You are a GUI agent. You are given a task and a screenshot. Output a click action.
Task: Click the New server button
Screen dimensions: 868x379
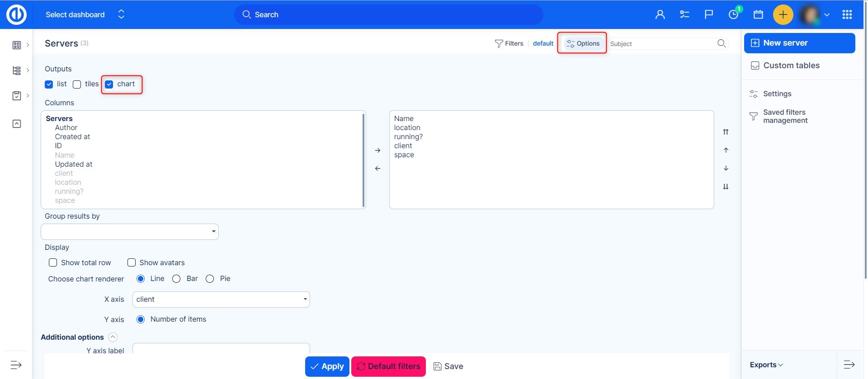click(799, 43)
